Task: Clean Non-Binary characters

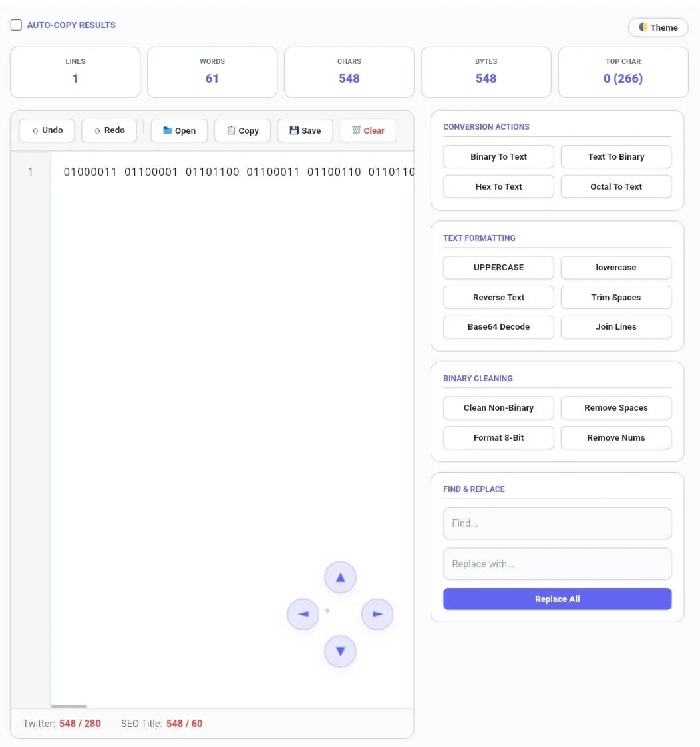Action: point(498,407)
